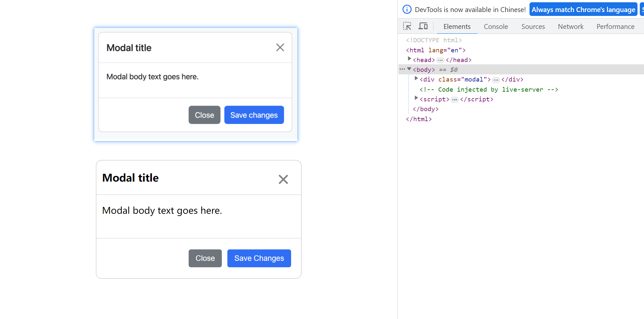Select the live-server code comment line

489,89
